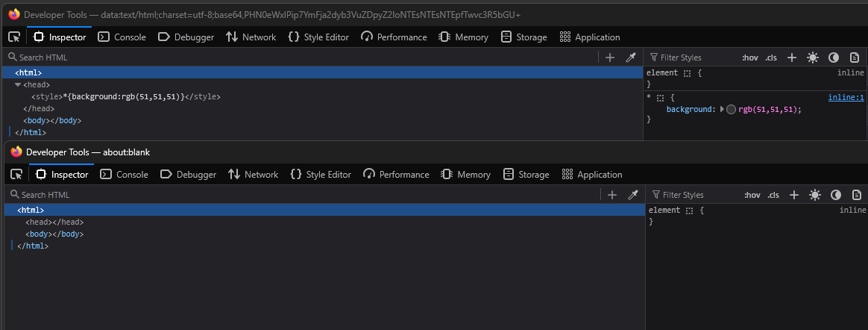Focus the Search HTML field in top Inspector

click(298, 57)
